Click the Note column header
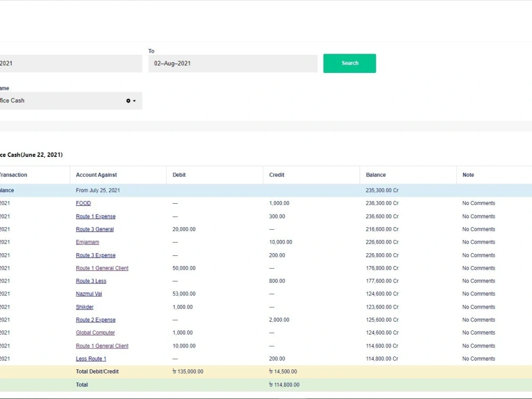 468,175
